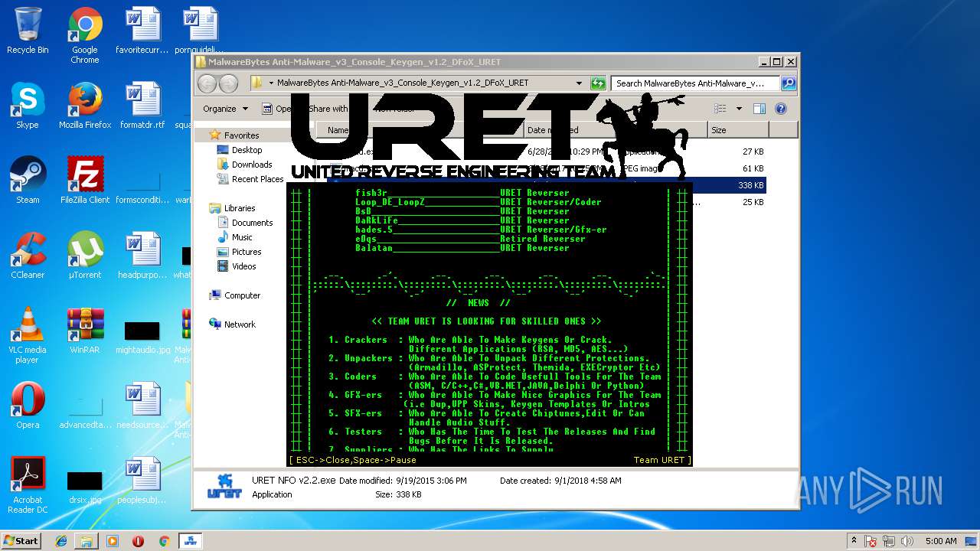
Task: Expand address bar history dropdown
Action: coord(579,83)
